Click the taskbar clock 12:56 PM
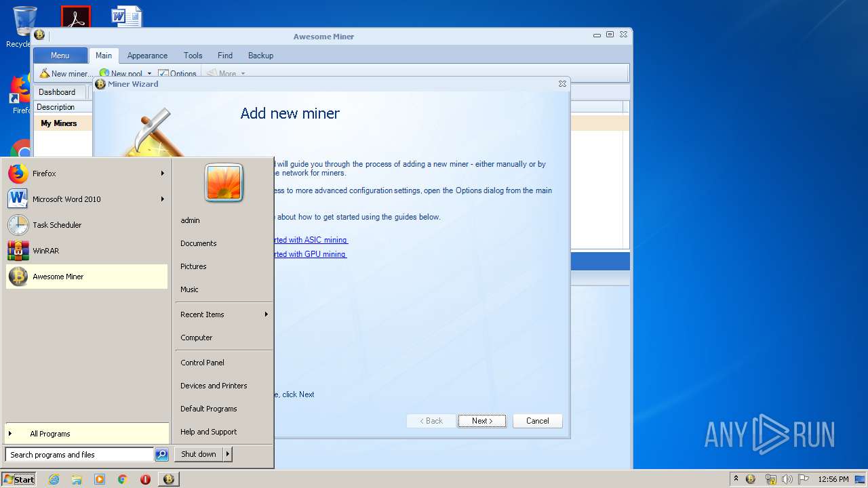This screenshot has height=488, width=868. point(833,479)
